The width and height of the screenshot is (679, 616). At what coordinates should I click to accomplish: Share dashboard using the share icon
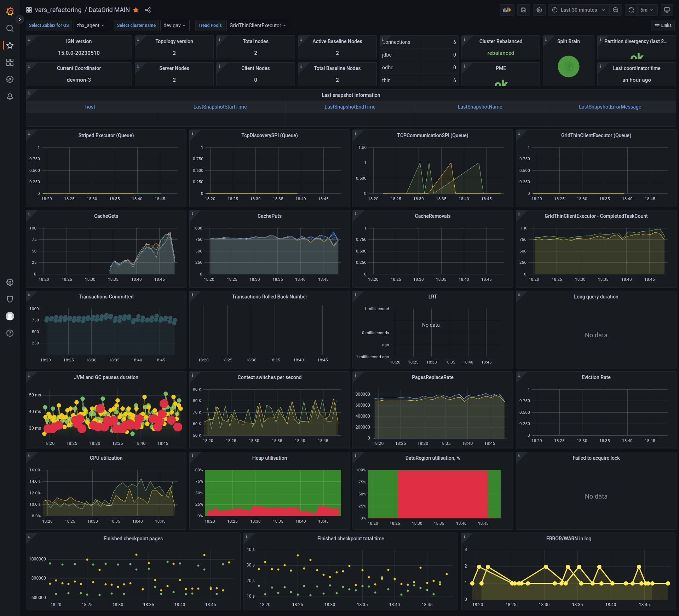point(148,10)
